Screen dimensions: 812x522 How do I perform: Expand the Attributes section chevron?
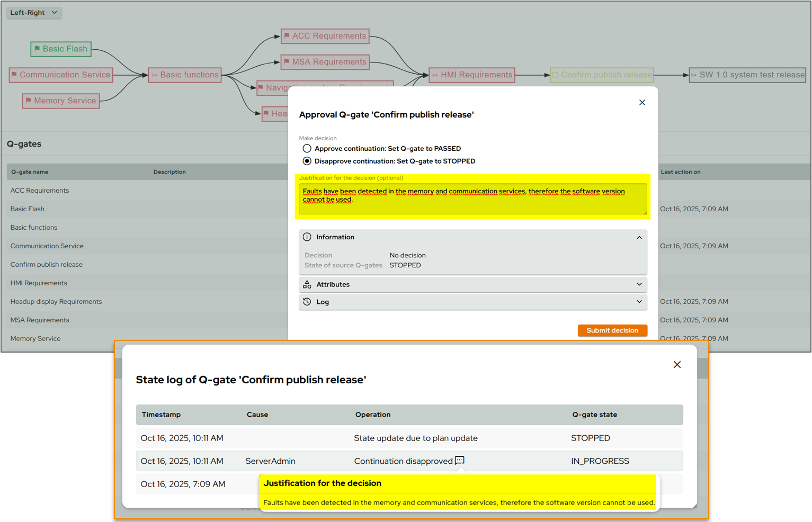[639, 284]
